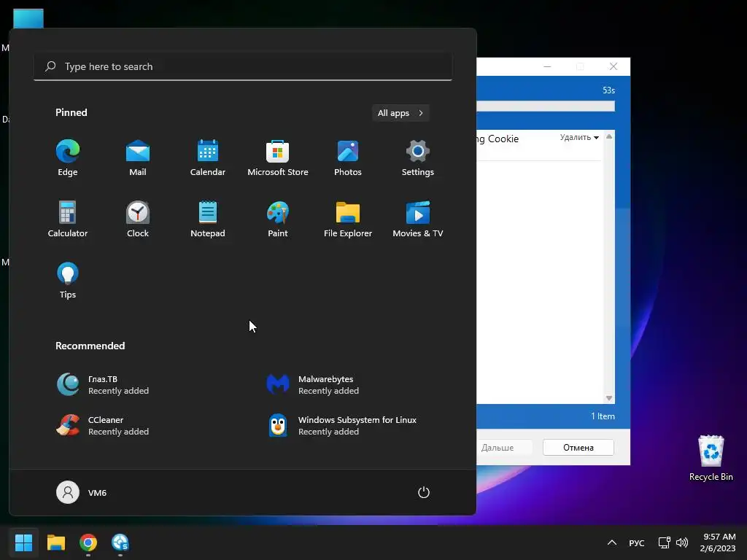
Task: Click the Recommended section heading
Action: [x=90, y=346]
